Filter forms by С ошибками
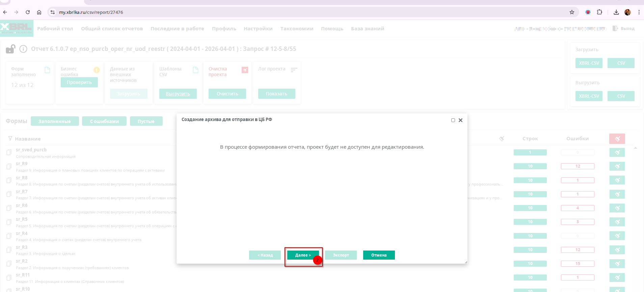644x292 pixels. coord(104,121)
